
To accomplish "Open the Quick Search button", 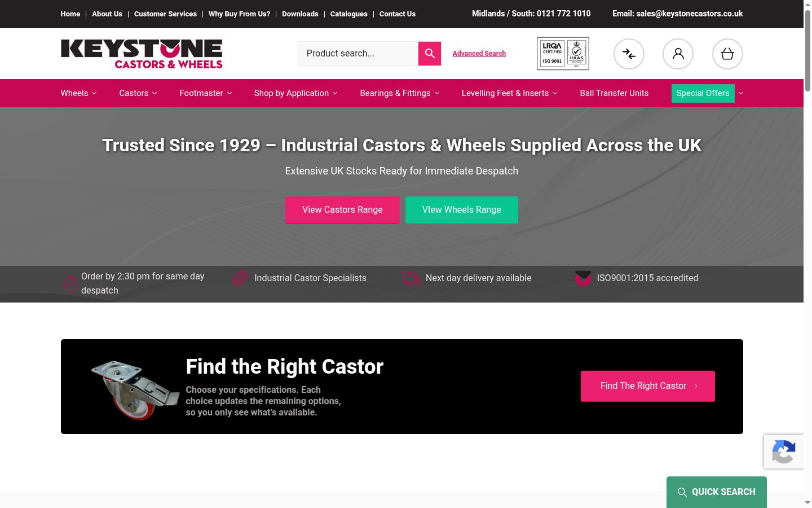I will [717, 492].
